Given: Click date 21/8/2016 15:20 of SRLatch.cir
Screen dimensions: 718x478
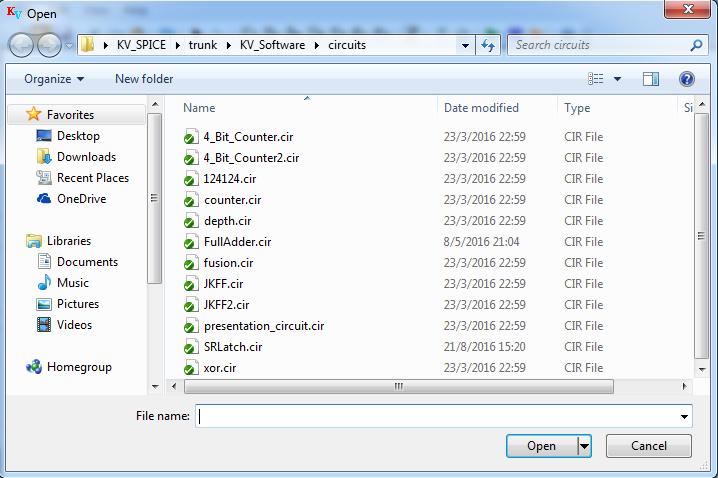Looking at the screenshot, I should (x=484, y=347).
